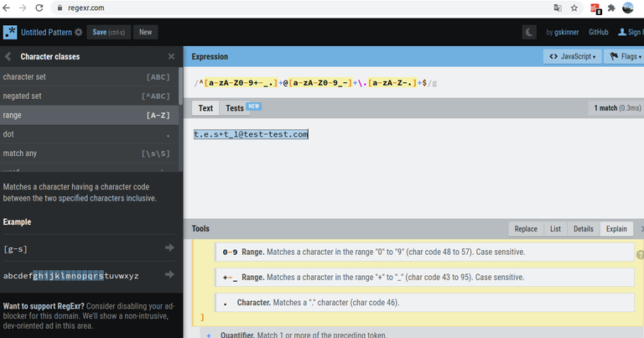Click the 0-9 Range explanation row
This screenshot has height=338, width=644.
(424, 252)
